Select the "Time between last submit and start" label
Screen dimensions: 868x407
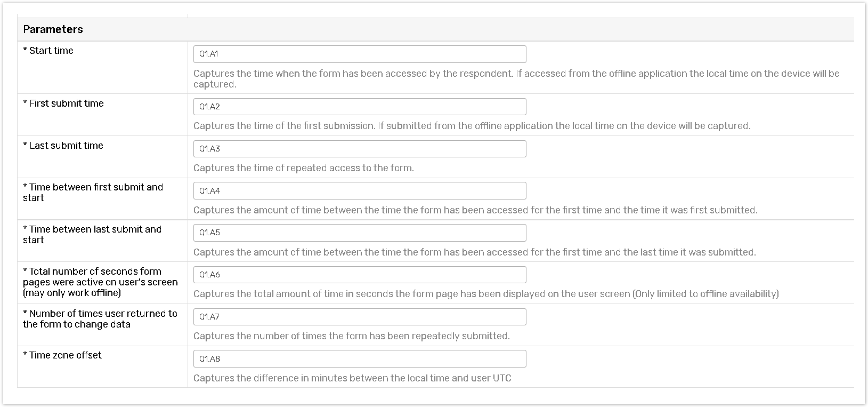tap(92, 235)
